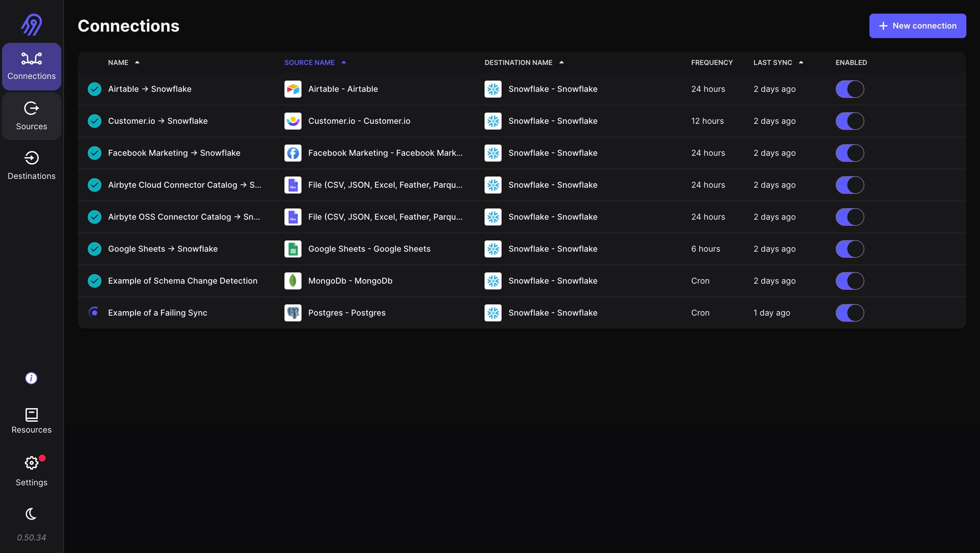Toggle dark mode with the moon icon
The image size is (980, 553).
(31, 514)
